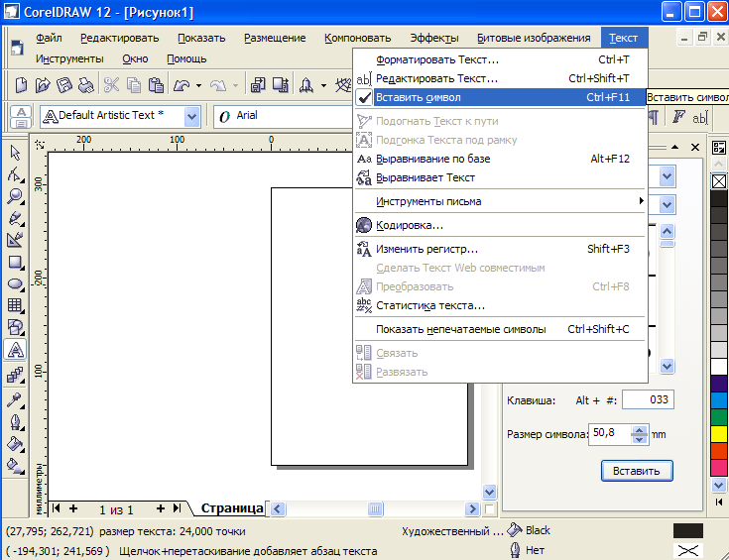The width and height of the screenshot is (729, 560).
Task: Click the Export icon
Action: (x=281, y=85)
